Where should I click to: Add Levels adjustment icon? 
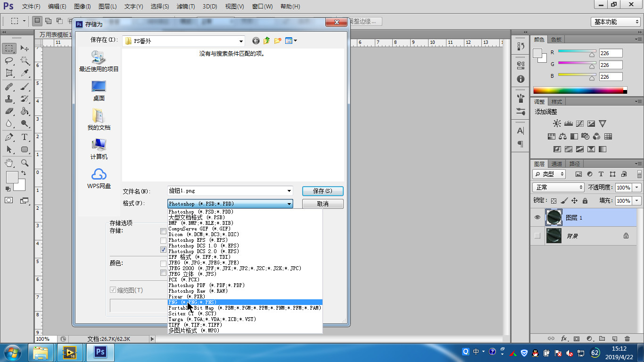pyautogui.click(x=568, y=123)
